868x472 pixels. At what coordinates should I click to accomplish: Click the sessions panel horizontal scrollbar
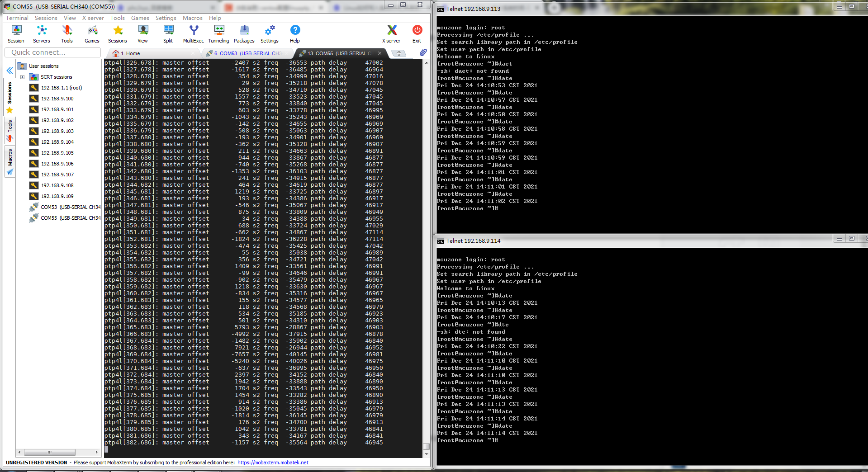58,452
